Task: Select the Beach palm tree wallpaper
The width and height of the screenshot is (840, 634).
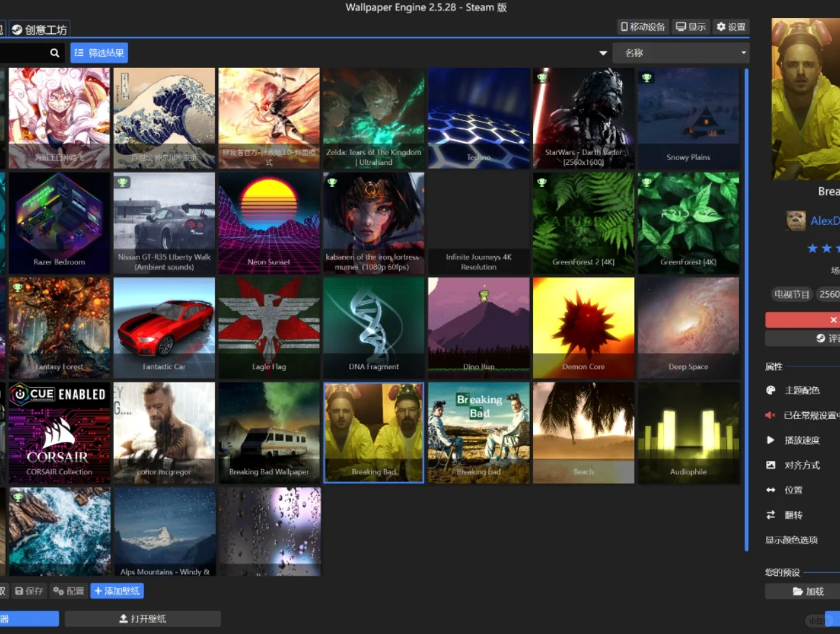Action: (584, 432)
